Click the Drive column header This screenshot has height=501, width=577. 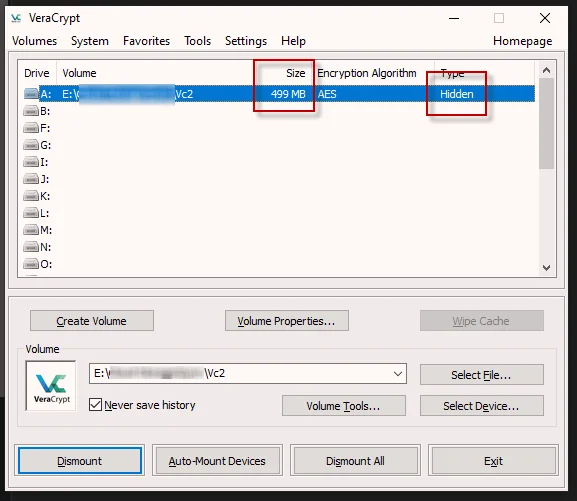37,73
